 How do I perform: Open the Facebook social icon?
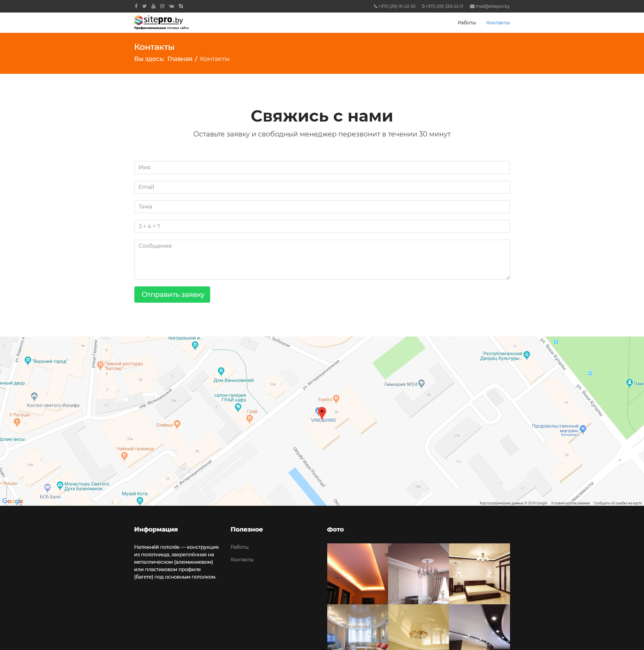coord(136,6)
